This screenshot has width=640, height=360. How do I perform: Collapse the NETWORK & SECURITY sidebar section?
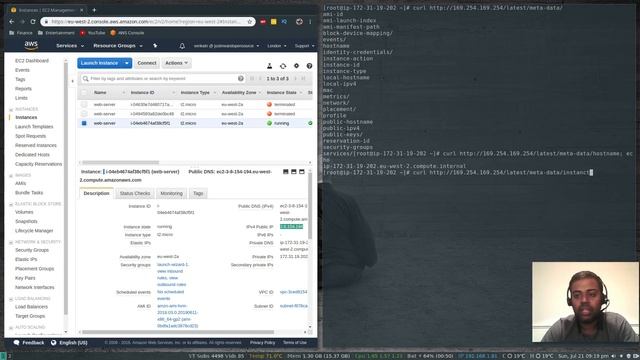coord(11,242)
